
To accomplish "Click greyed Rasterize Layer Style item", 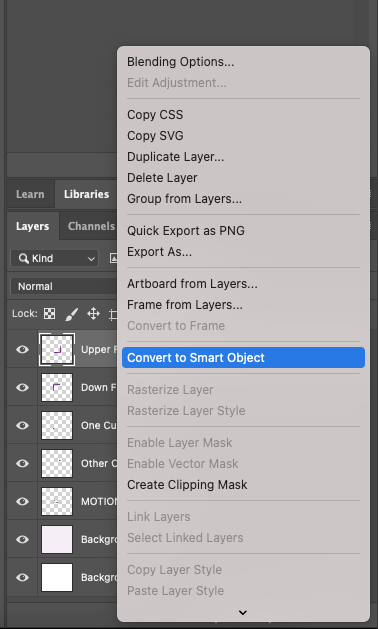I will tap(186, 411).
